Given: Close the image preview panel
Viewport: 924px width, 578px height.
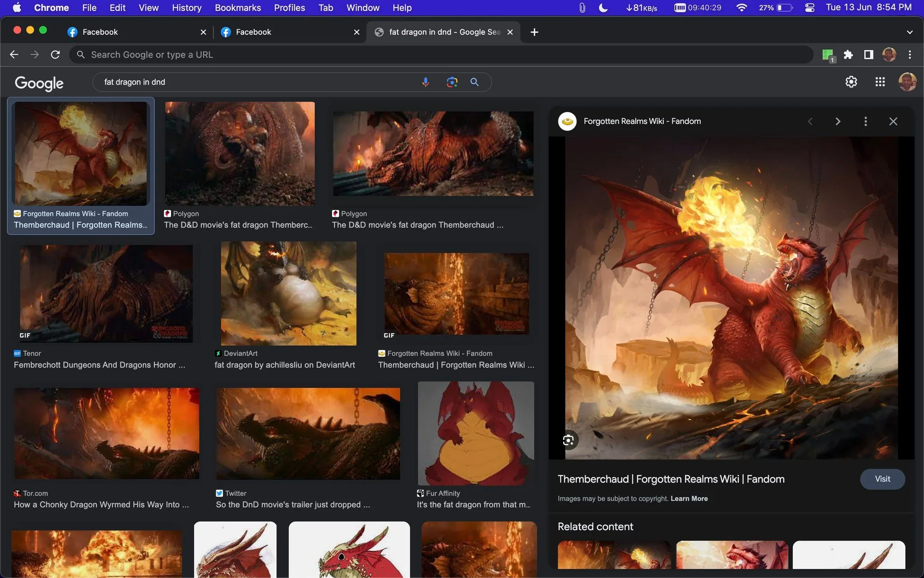Looking at the screenshot, I should [x=893, y=121].
